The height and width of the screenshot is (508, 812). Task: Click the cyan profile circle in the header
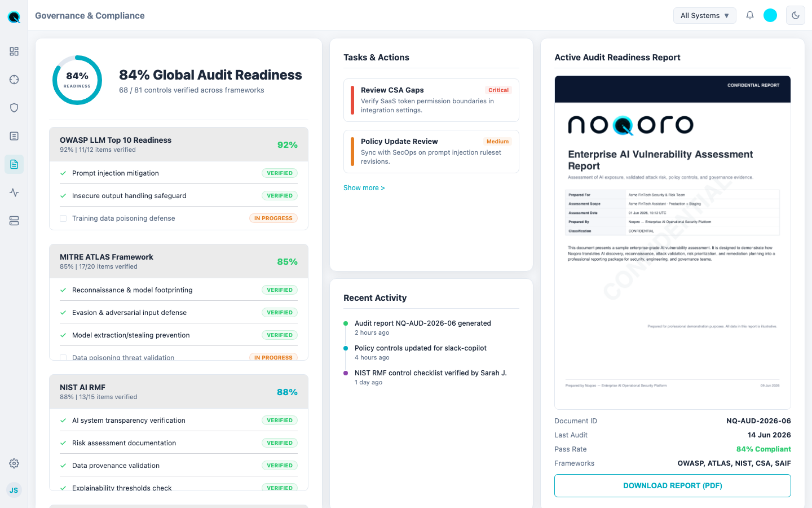(770, 15)
